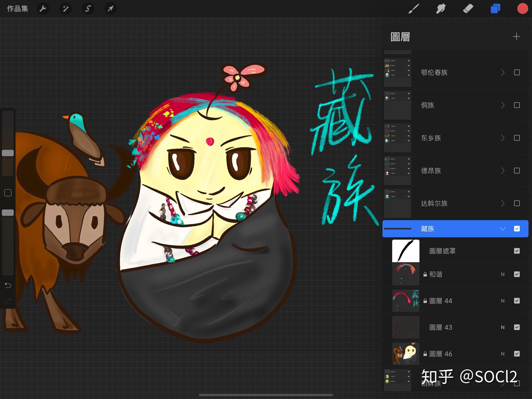Expand the 东乡族 group chevron
The width and height of the screenshot is (532, 399).
[503, 138]
